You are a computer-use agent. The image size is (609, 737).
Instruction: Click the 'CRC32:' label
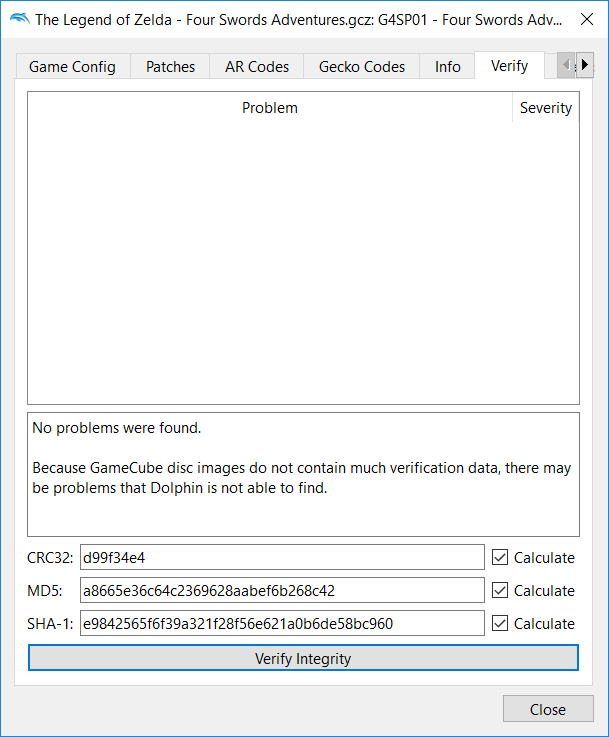click(50, 557)
